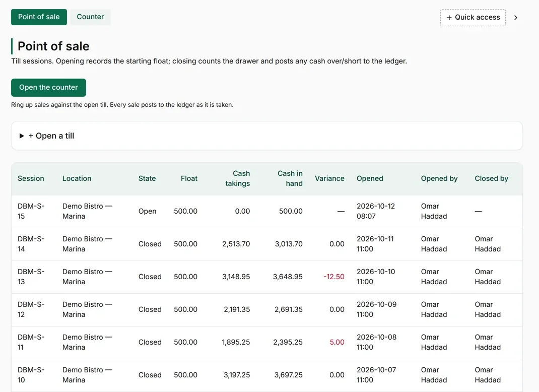Click cash in hand 2,395.25
The width and height of the screenshot is (539, 392).
click(x=288, y=342)
